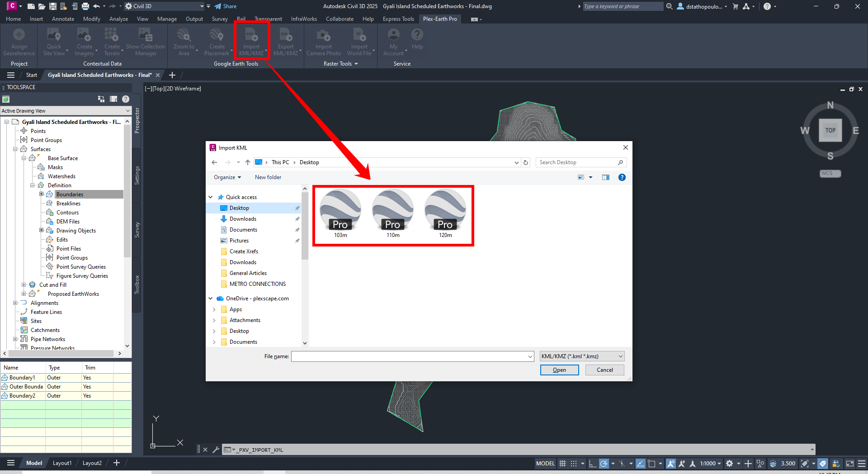
Task: Open the Active Drawing View dropdown
Action: (66, 111)
